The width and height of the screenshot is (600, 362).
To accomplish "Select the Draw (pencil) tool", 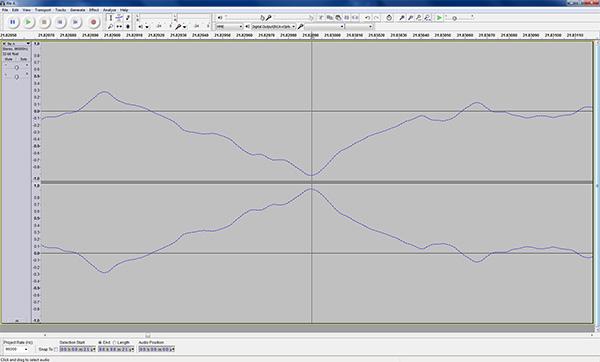I will point(128,18).
